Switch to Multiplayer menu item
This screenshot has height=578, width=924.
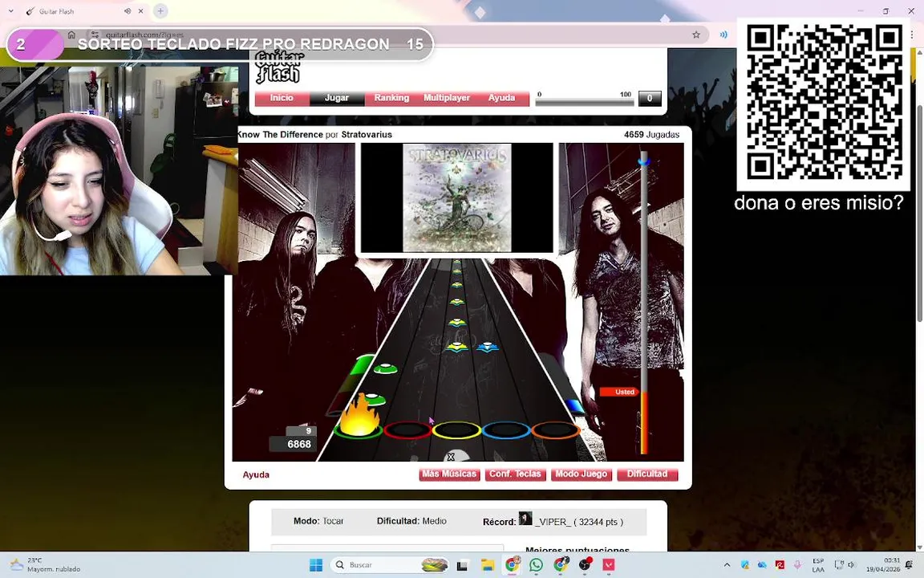click(x=447, y=98)
